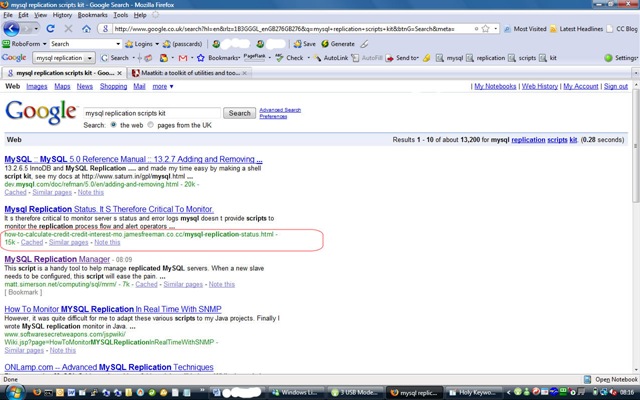Select 'pages from the UK' radio button
Image resolution: width=640 pixels, height=400 pixels.
tap(151, 125)
